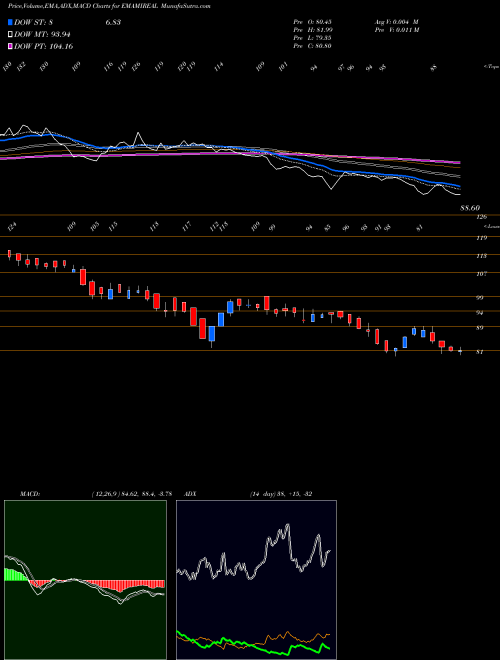Click the first red candlestick on the left

point(9,253)
